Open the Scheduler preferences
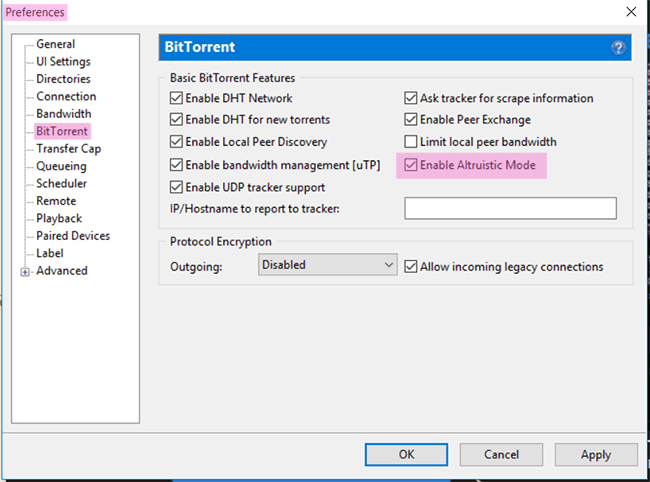650x482 pixels. click(61, 184)
